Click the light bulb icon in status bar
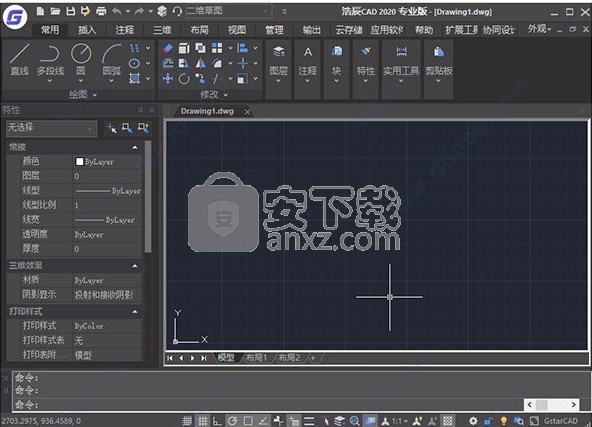The height and width of the screenshot is (427, 592). tap(504, 421)
